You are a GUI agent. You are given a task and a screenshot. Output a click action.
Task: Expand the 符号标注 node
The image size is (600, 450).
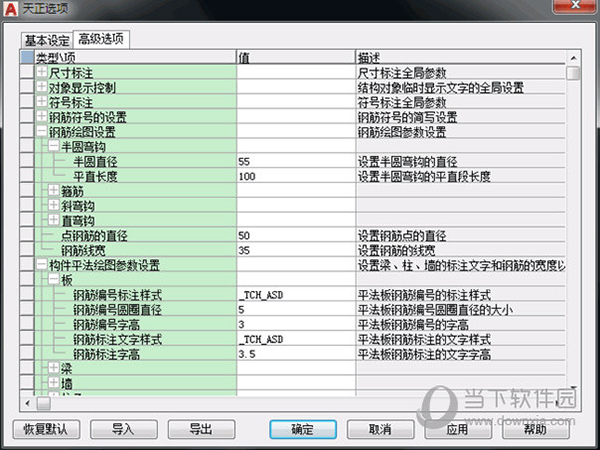tap(42, 102)
